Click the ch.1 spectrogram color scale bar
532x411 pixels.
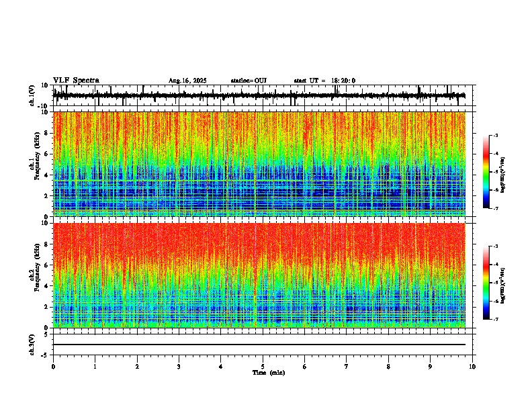pos(486,172)
